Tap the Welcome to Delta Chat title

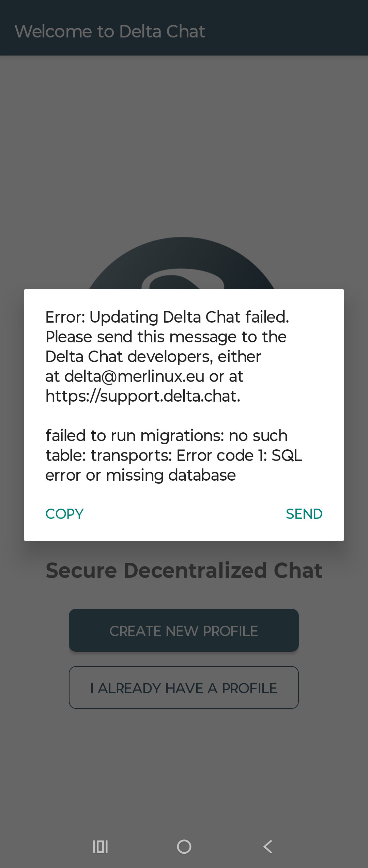pyautogui.click(x=110, y=31)
